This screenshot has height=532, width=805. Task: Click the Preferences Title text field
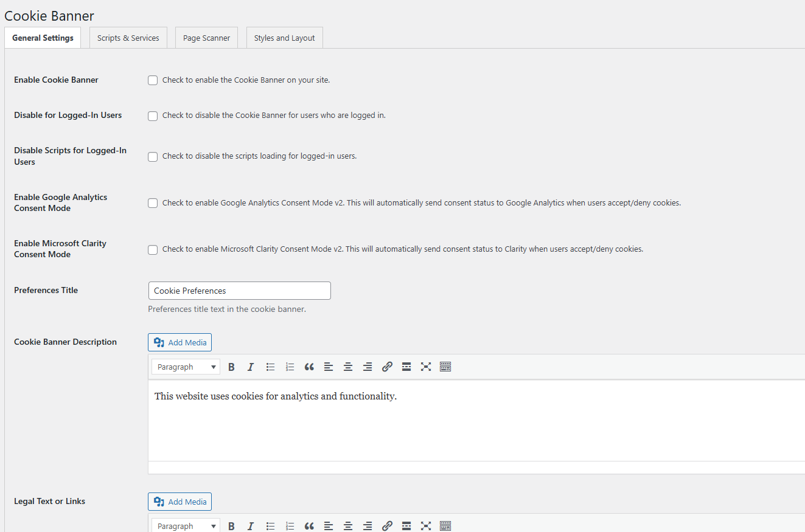tap(239, 291)
